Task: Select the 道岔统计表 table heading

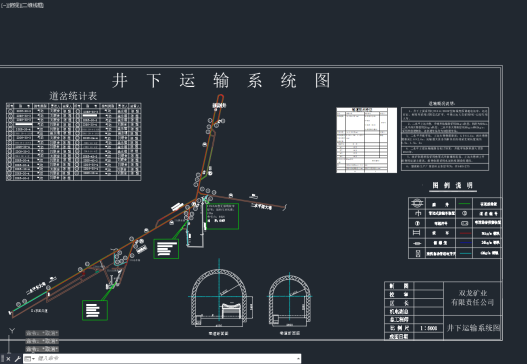Action: click(73, 96)
